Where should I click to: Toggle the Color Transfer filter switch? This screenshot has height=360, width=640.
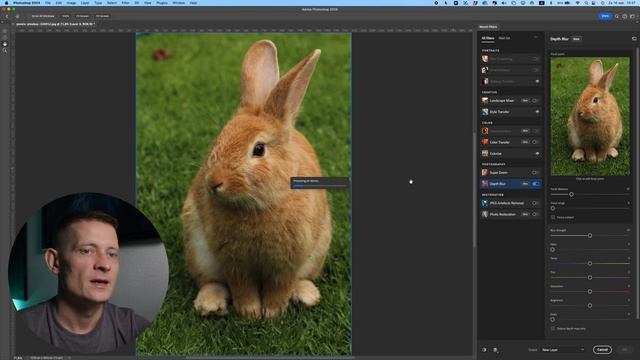click(x=535, y=142)
